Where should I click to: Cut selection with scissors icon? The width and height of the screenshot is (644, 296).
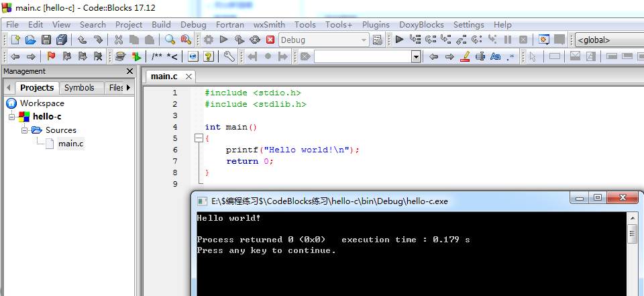pos(119,40)
